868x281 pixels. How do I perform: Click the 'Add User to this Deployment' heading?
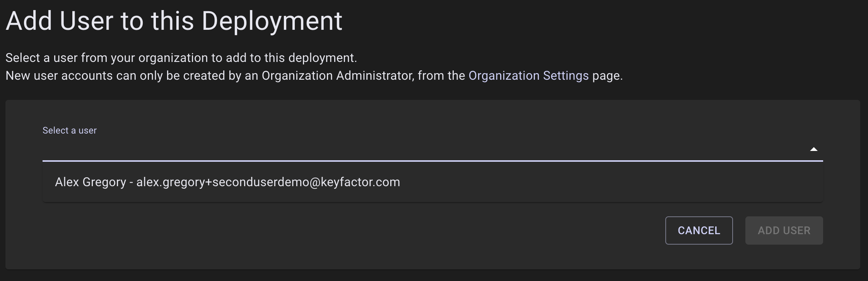click(174, 21)
